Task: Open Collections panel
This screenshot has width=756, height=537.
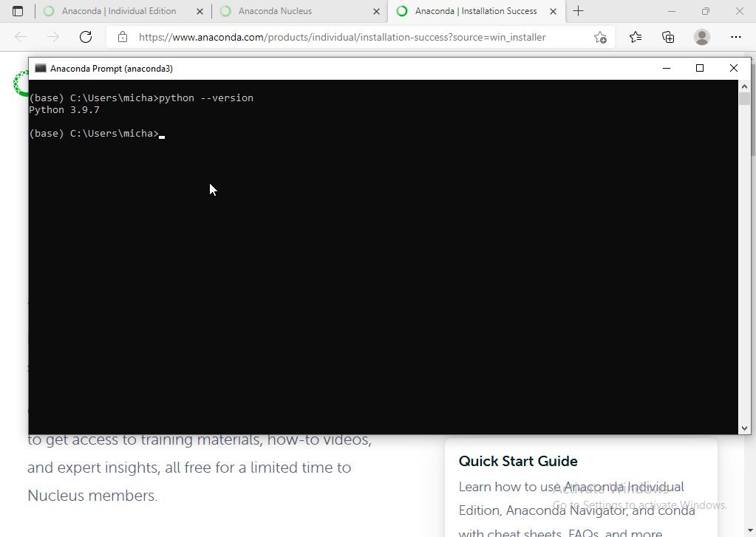Action: 668,37
